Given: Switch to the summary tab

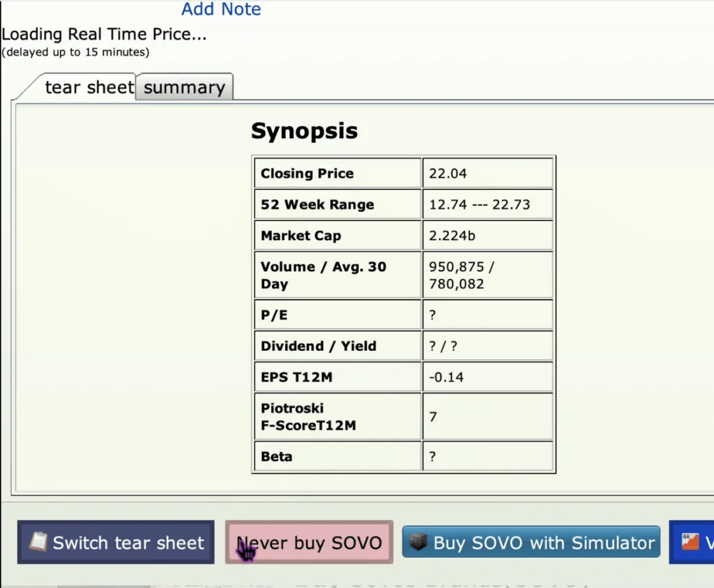Looking at the screenshot, I should [x=184, y=88].
